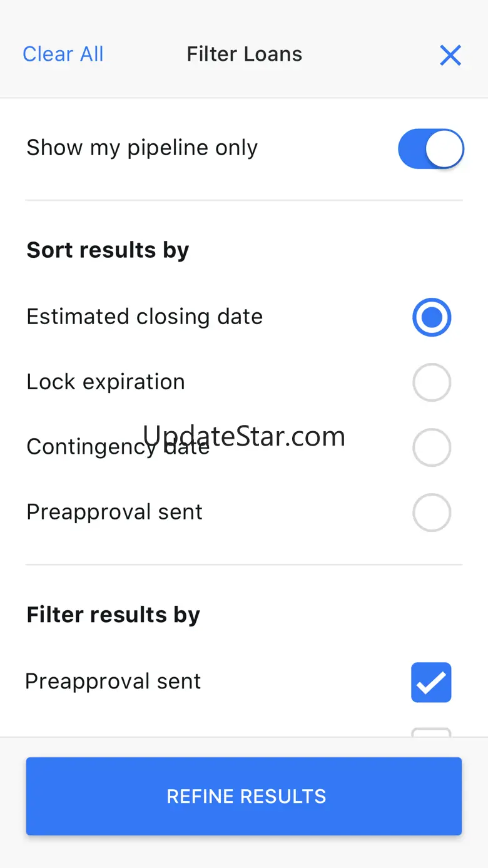Click the 'Filter results by' section heading
This screenshot has width=488, height=868.
click(113, 615)
